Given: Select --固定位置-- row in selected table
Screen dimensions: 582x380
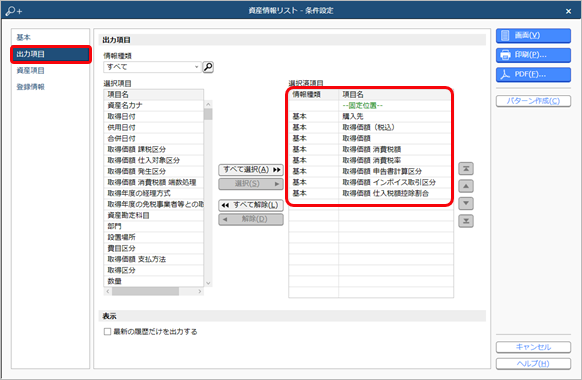Looking at the screenshot, I should [x=371, y=105].
